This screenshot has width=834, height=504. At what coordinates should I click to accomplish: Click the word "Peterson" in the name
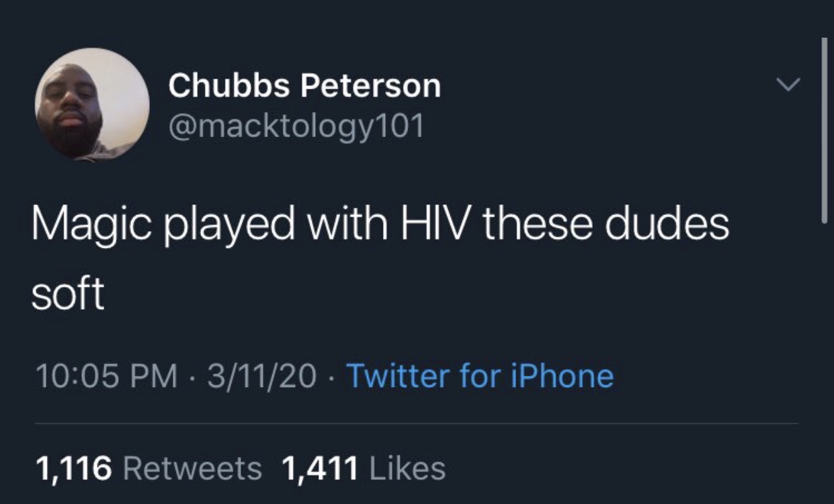[x=370, y=86]
